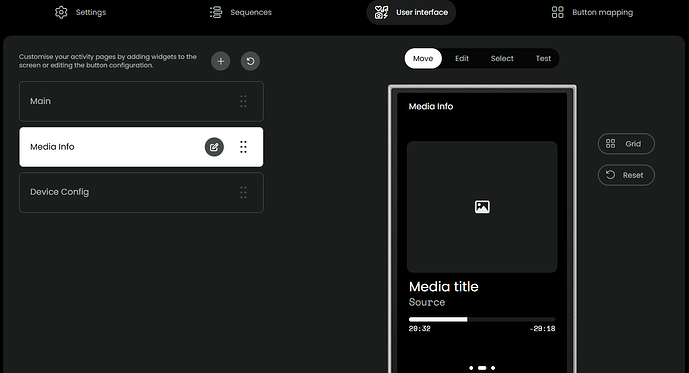
Task: Click the Media title text in preview
Action: (x=443, y=287)
